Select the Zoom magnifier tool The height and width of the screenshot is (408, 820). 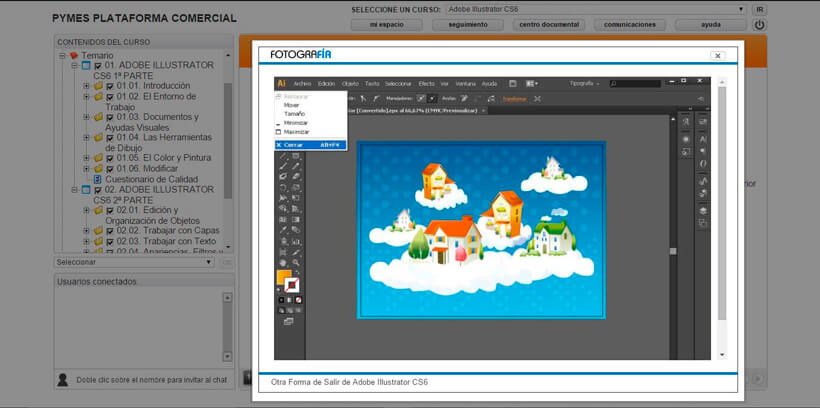coord(296,263)
